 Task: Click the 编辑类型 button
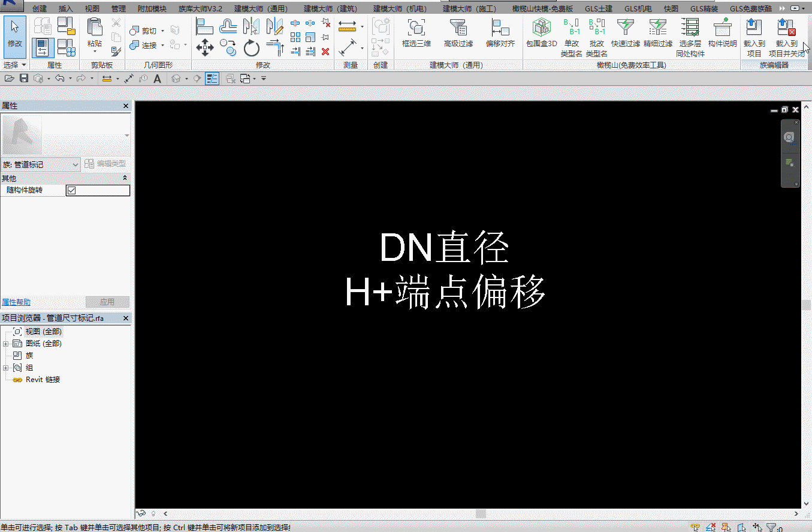tap(105, 164)
